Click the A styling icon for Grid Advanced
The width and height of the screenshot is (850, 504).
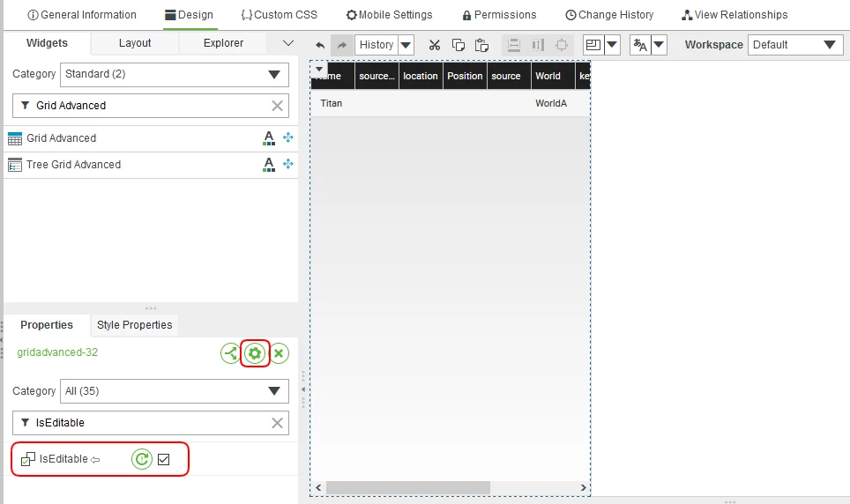269,138
